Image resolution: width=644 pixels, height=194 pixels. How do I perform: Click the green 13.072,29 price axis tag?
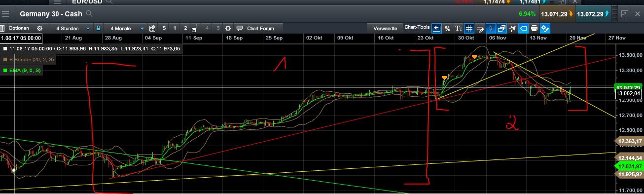point(628,87)
